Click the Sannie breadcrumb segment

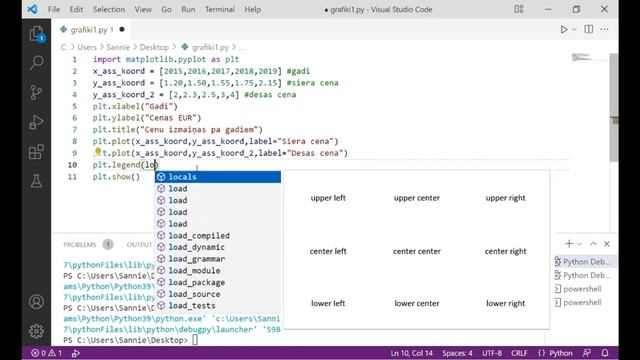click(x=118, y=47)
